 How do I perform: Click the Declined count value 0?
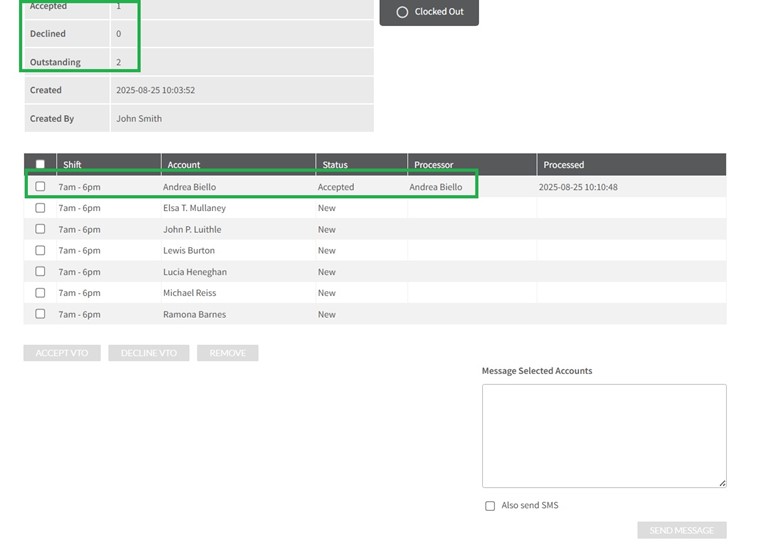[118, 34]
